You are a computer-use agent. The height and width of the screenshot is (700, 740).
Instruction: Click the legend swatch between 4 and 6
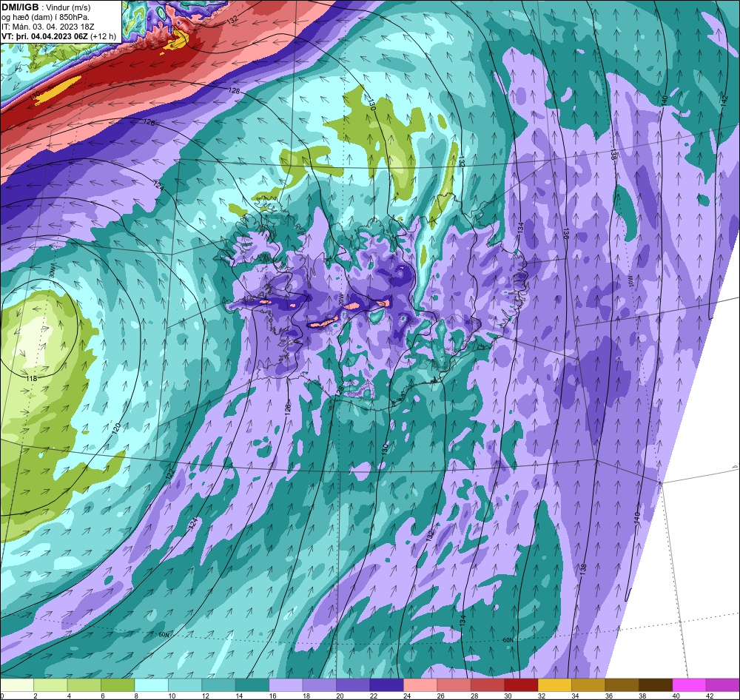coord(84,685)
